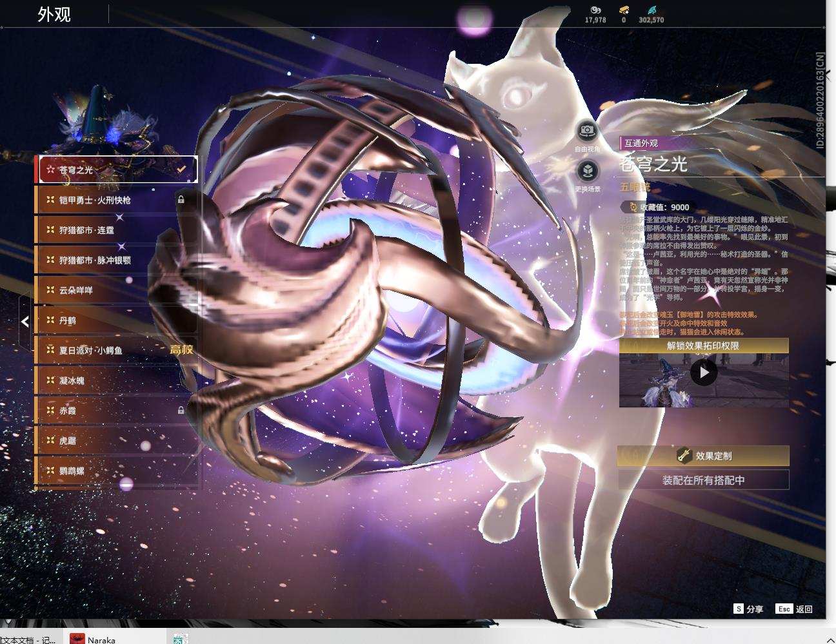Screen dimensions: 836x644
Task: Click 装配在所有搭配中 button
Action: pyautogui.click(x=703, y=480)
